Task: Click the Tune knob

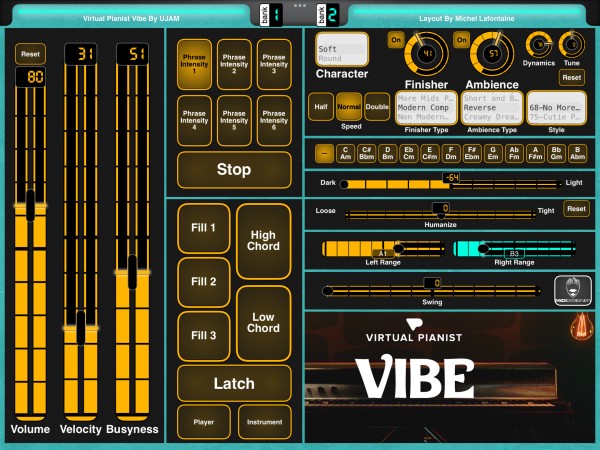Action: pyautogui.click(x=572, y=45)
